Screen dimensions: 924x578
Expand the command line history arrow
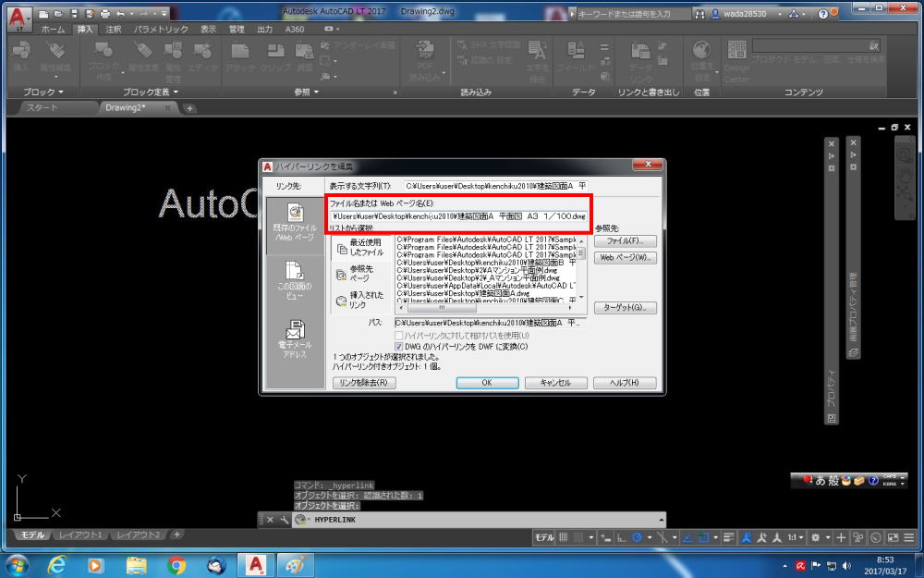point(662,520)
